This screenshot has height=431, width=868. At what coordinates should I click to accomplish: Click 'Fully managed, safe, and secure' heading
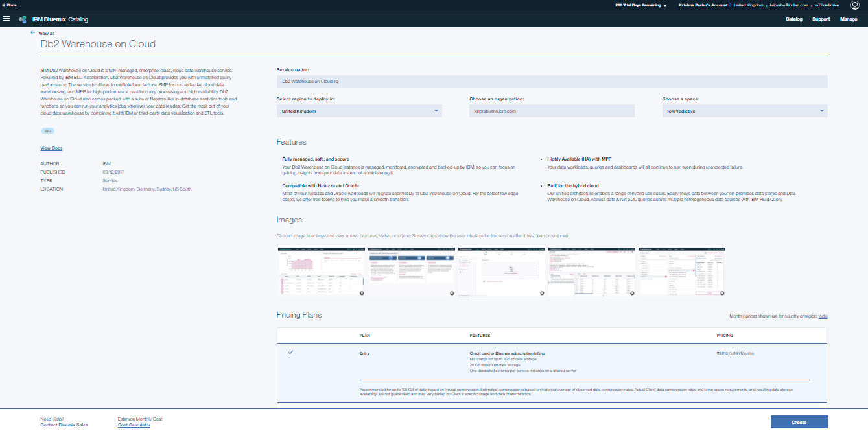point(316,159)
